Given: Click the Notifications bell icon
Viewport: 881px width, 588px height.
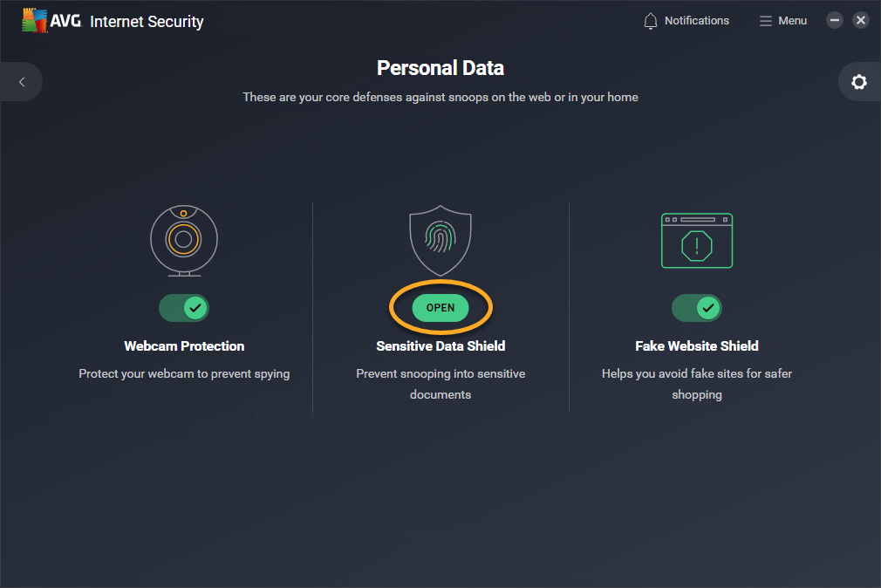Looking at the screenshot, I should [651, 21].
